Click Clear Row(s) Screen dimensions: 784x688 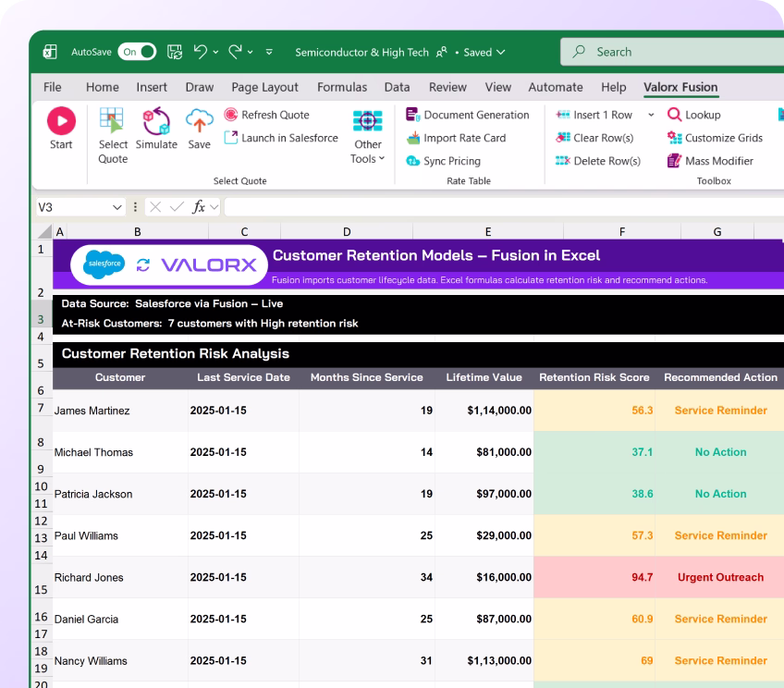tap(594, 138)
